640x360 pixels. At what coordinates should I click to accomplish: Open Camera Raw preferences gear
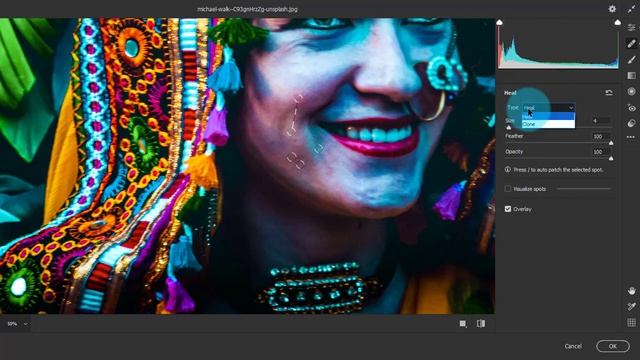point(612,9)
